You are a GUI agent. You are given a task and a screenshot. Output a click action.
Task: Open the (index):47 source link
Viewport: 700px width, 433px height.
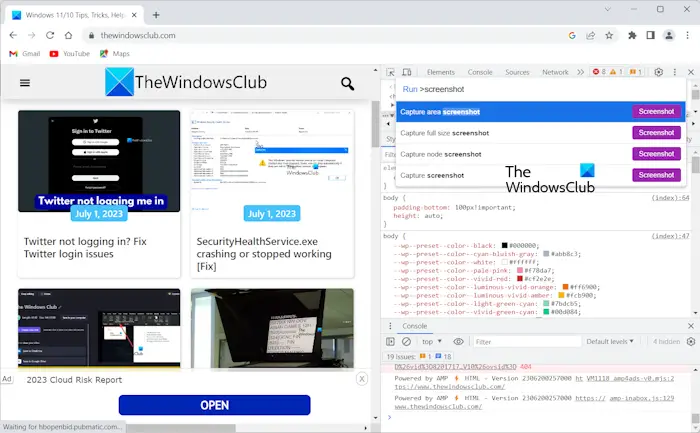pyautogui.click(x=670, y=236)
